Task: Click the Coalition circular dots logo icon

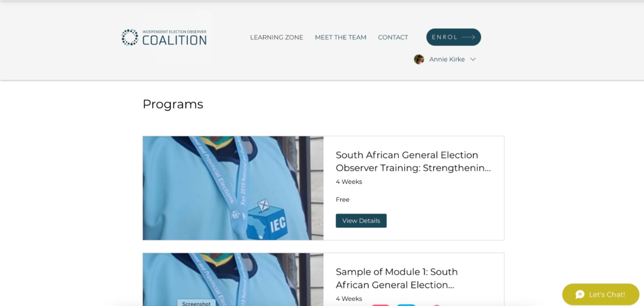Action: pyautogui.click(x=130, y=37)
